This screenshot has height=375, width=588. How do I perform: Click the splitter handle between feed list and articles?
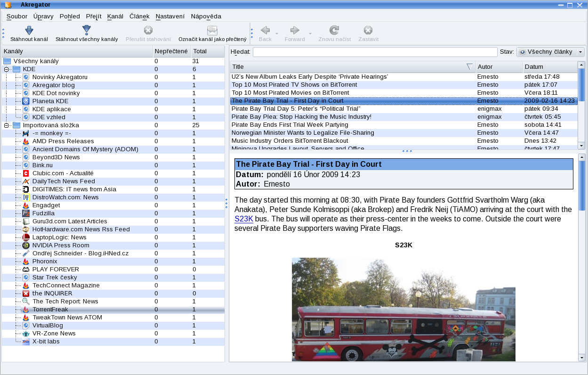point(226,204)
